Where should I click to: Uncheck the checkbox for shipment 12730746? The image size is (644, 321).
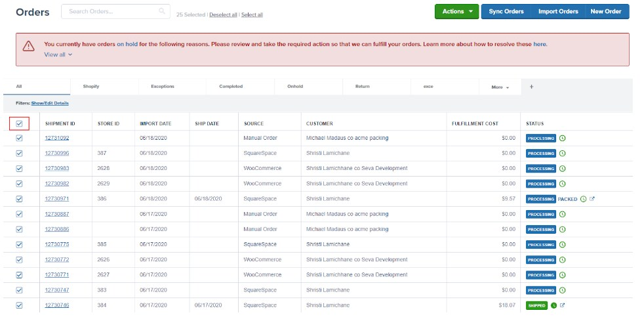pos(19,305)
